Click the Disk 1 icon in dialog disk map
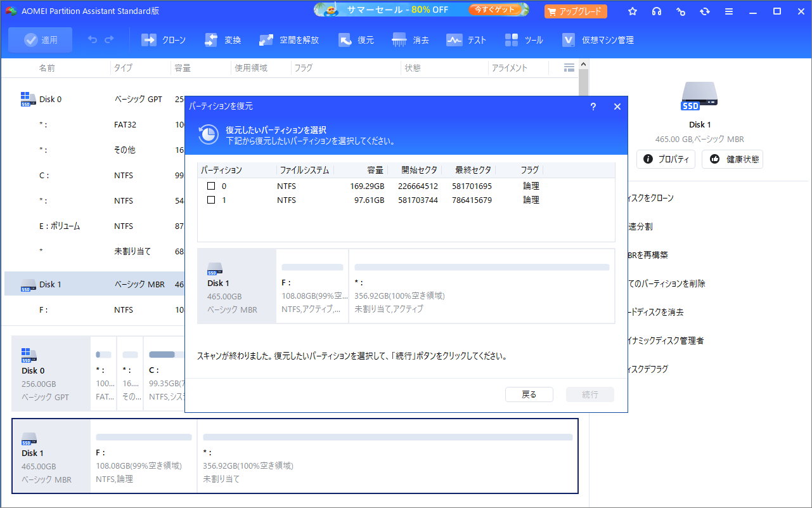This screenshot has width=812, height=508. (x=216, y=268)
